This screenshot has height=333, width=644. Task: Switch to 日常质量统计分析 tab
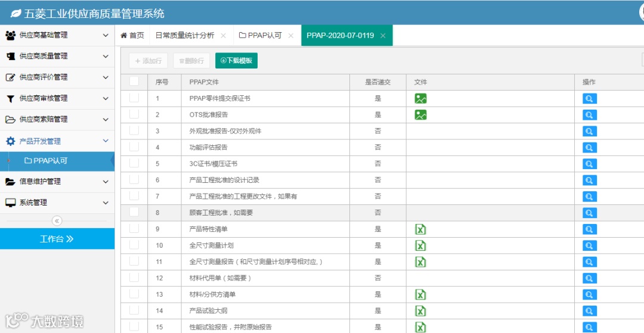[x=185, y=36]
